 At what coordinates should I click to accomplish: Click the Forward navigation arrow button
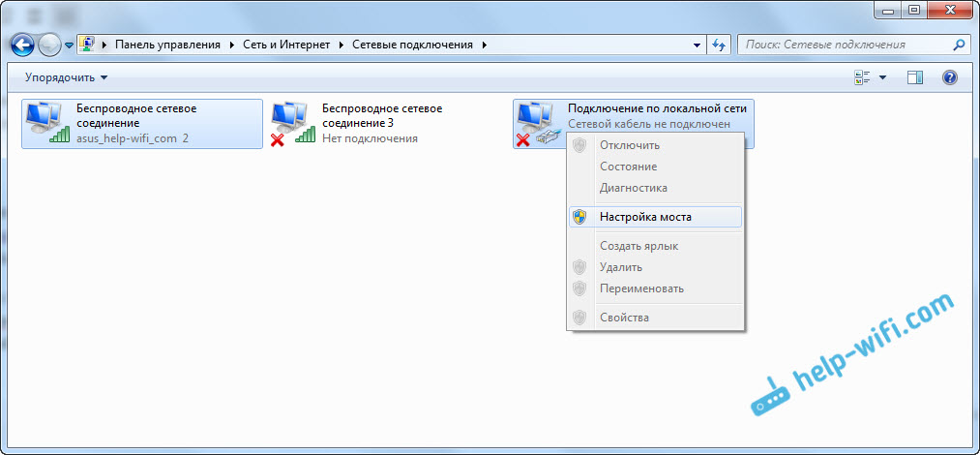tap(49, 45)
